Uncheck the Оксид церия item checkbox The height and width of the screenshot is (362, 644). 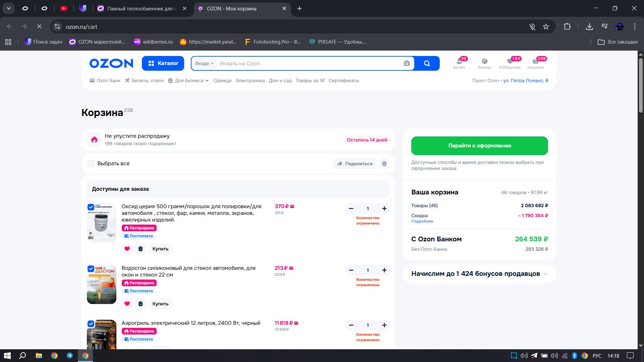click(91, 207)
